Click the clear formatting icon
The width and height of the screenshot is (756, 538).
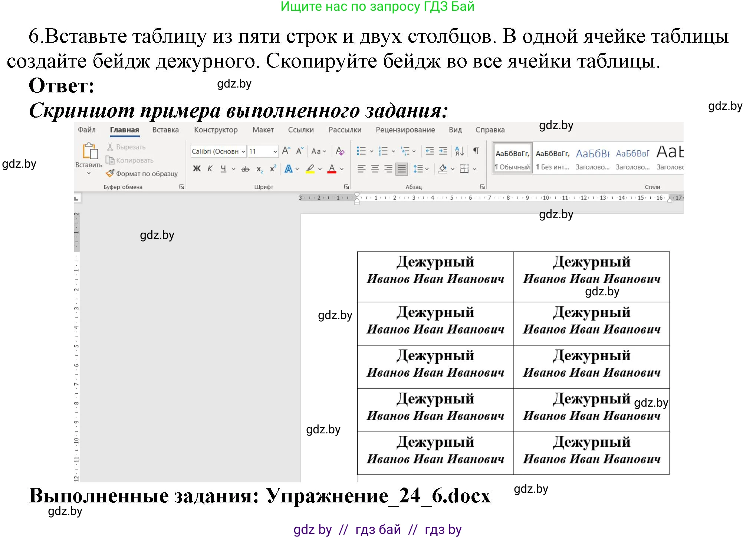coord(340,151)
